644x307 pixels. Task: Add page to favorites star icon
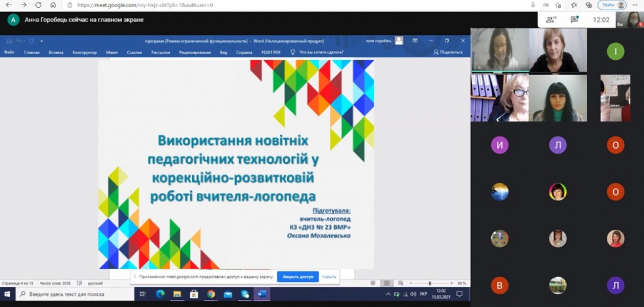[x=558, y=5]
